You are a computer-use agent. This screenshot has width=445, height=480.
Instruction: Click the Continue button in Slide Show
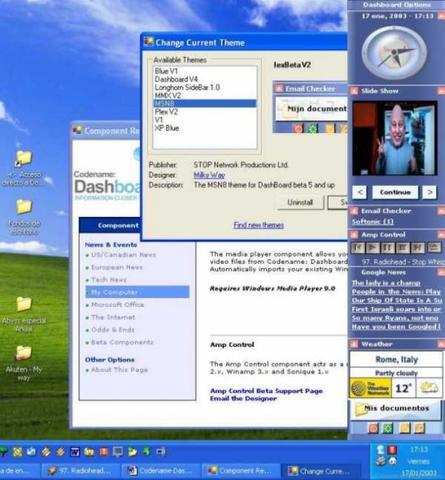pos(395,192)
